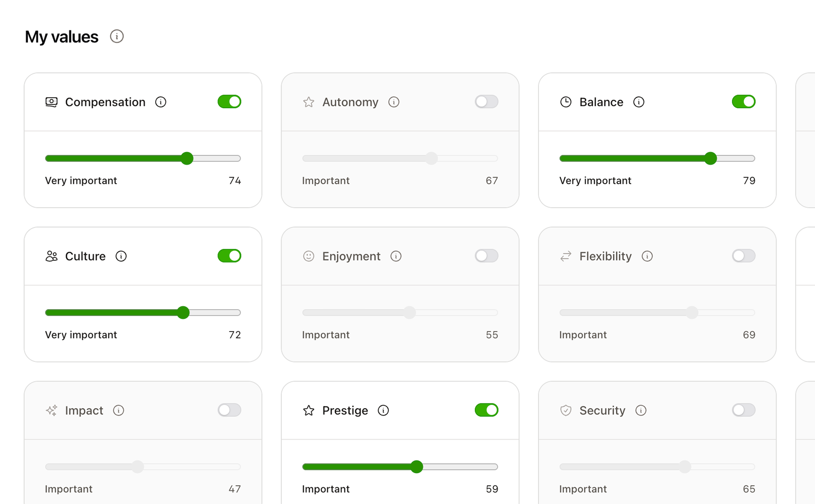Image resolution: width=815 pixels, height=504 pixels.
Task: Disable the Compensation toggle
Action: pyautogui.click(x=229, y=101)
